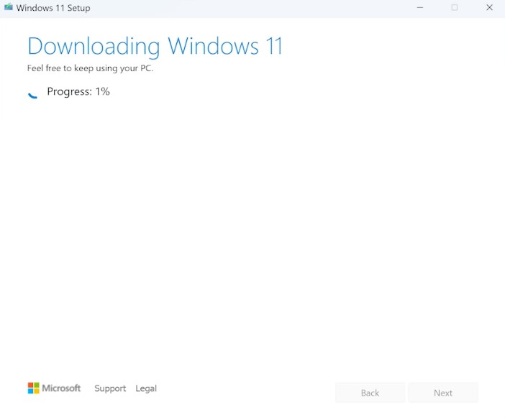Minimize the Windows 11 Setup window
This screenshot has width=505, height=420.
pyautogui.click(x=419, y=8)
